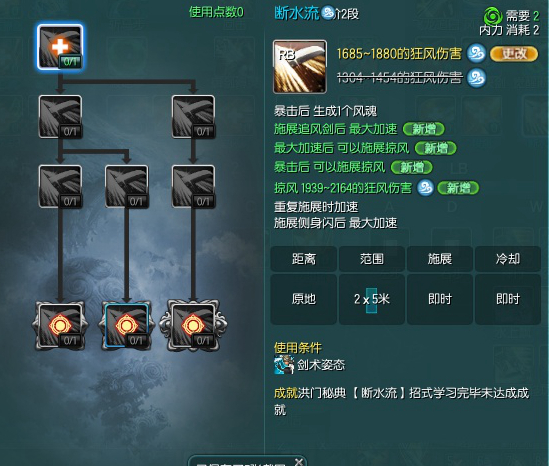Screen dimensions: 549x466
Task: Select the third-tier left skill node
Action: coord(60,187)
